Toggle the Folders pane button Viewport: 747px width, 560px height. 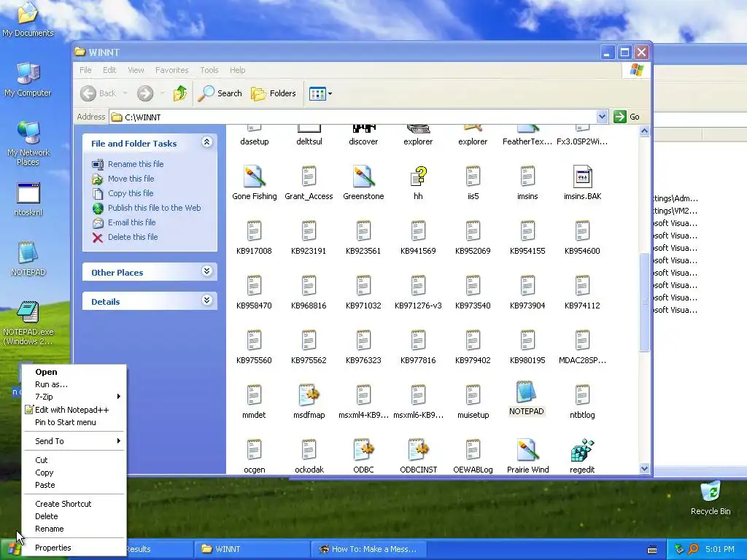tap(274, 93)
